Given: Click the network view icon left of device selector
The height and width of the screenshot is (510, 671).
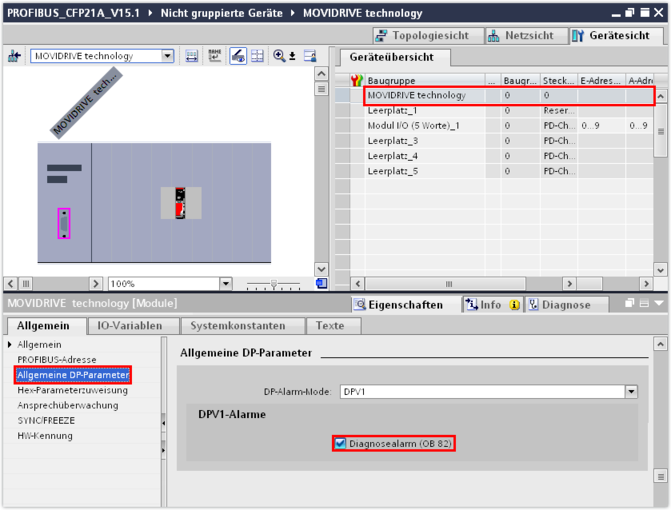Looking at the screenshot, I should pyautogui.click(x=14, y=57).
